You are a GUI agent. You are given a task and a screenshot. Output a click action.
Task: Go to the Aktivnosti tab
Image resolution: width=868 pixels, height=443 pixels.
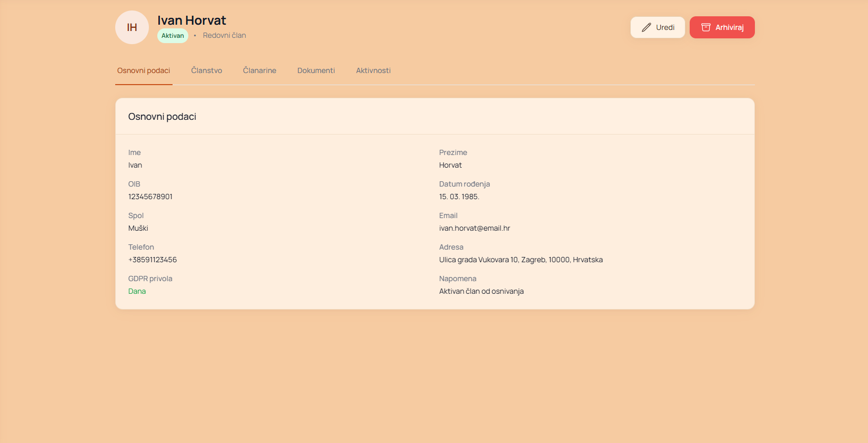pos(373,70)
